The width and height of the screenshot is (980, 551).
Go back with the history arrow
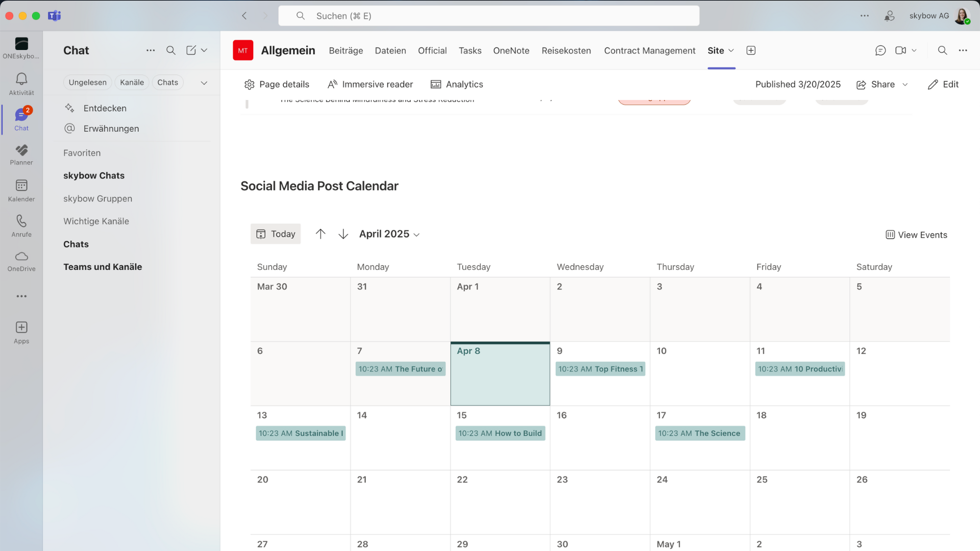tap(244, 16)
